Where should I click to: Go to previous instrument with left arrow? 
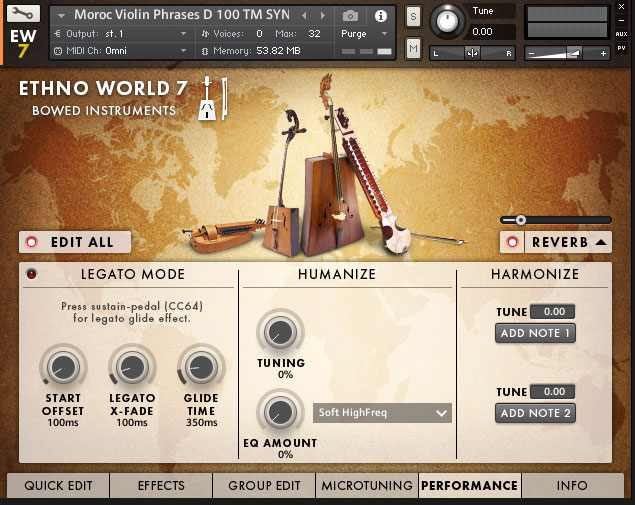point(304,16)
